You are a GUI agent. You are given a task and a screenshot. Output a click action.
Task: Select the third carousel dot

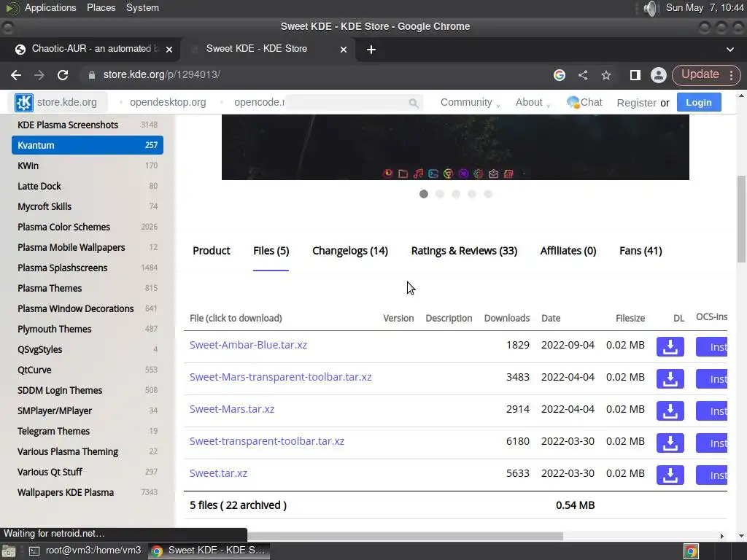coord(456,194)
